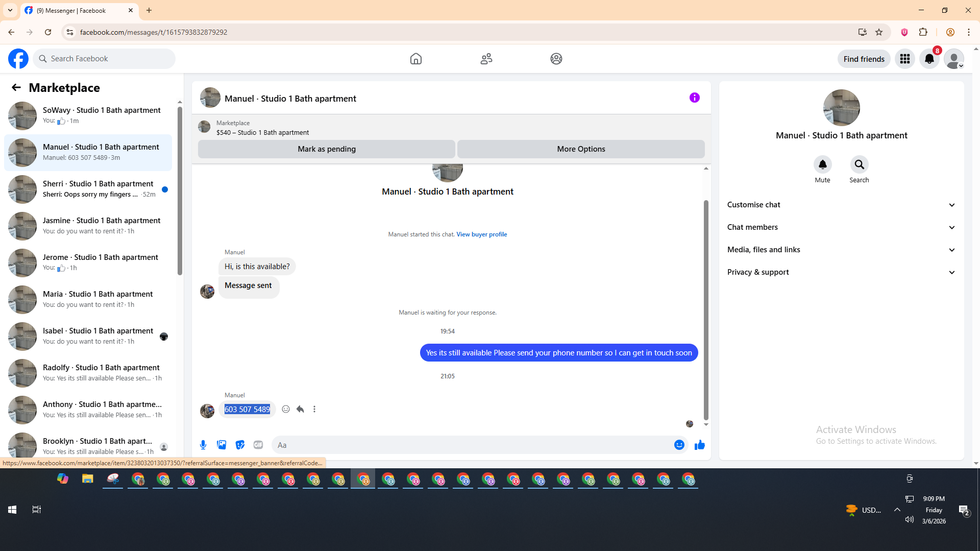Image resolution: width=980 pixels, height=551 pixels.
Task: Bookmark this page with star icon
Action: (x=879, y=32)
